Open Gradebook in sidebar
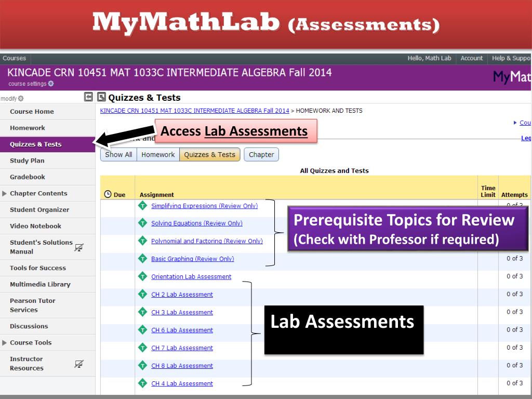 point(47,177)
